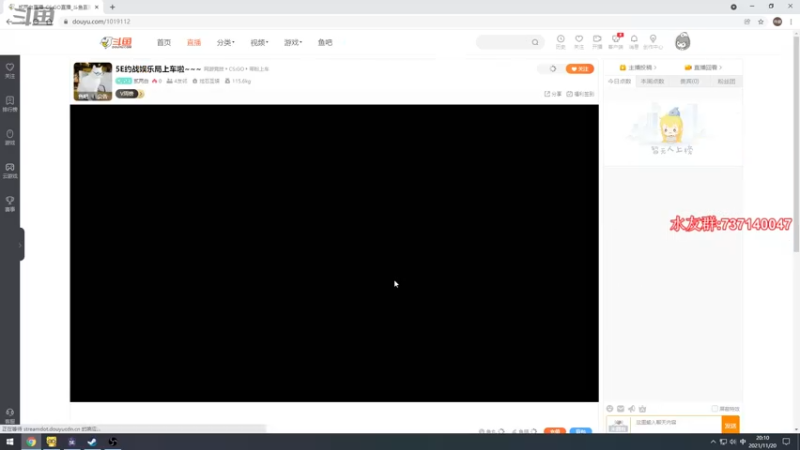Click the chat message input field
Image resolution: width=800 pixels, height=450 pixels.
677,424
